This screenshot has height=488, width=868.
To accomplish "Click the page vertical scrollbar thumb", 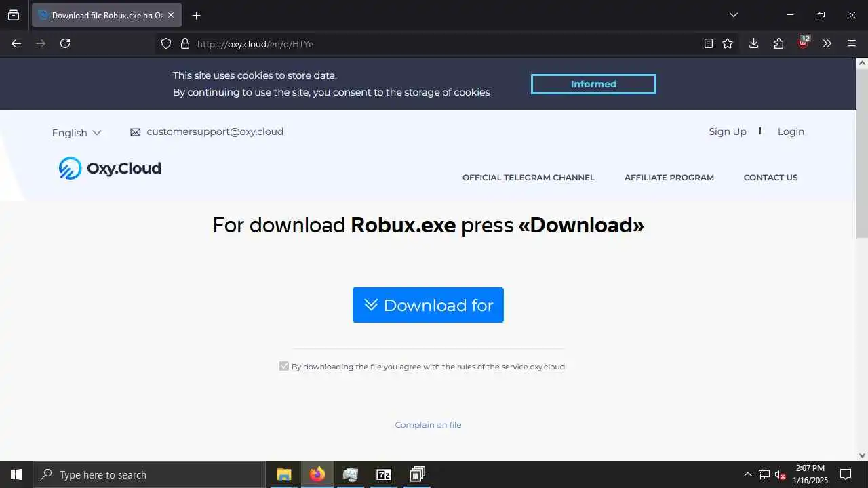I will (x=862, y=153).
